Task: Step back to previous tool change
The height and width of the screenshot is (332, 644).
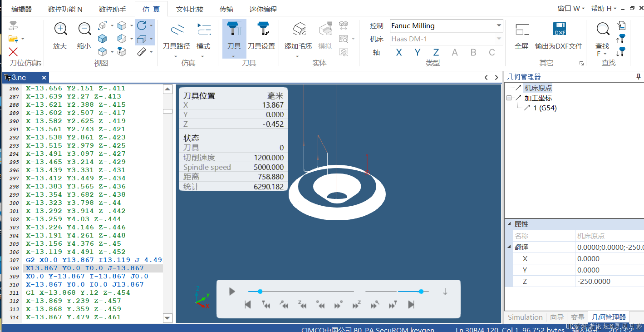Action: [x=266, y=305]
